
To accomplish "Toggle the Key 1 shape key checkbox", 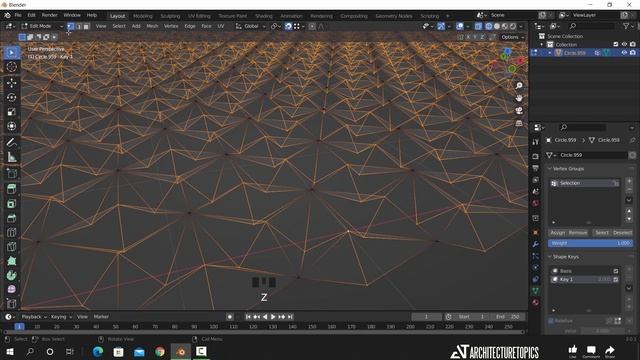I will point(616,280).
